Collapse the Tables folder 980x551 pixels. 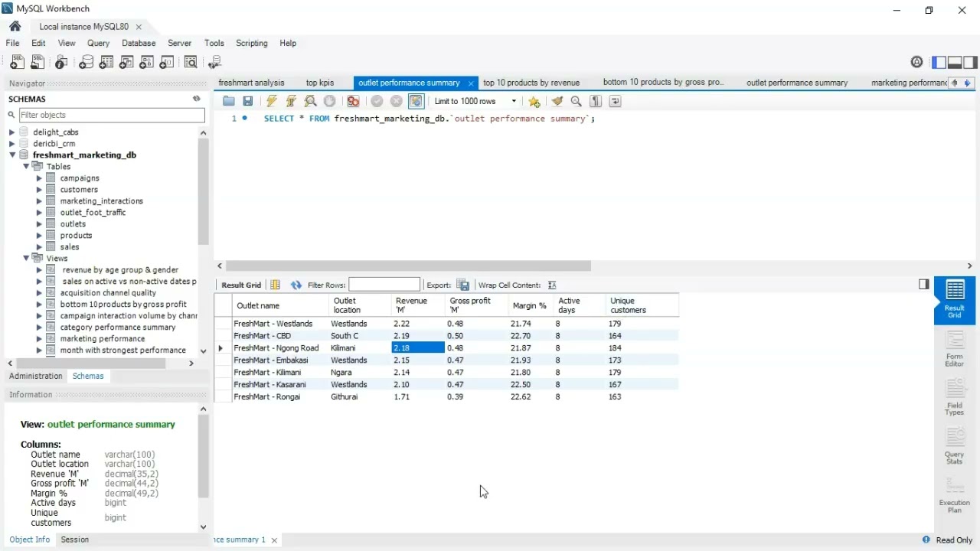[26, 166]
